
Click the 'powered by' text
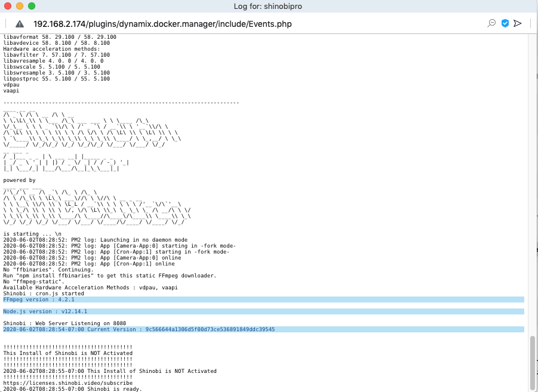19,180
